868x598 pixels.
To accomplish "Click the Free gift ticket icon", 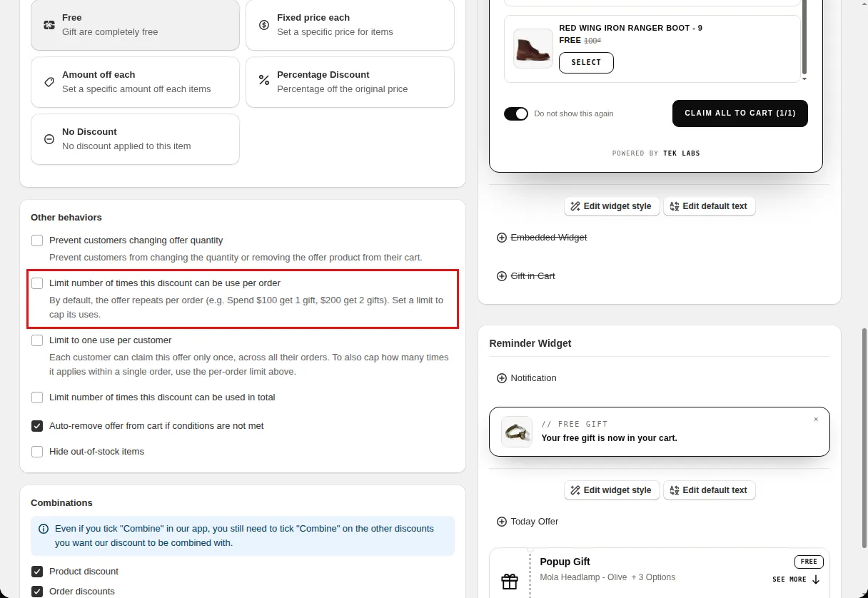I will 49,25.
